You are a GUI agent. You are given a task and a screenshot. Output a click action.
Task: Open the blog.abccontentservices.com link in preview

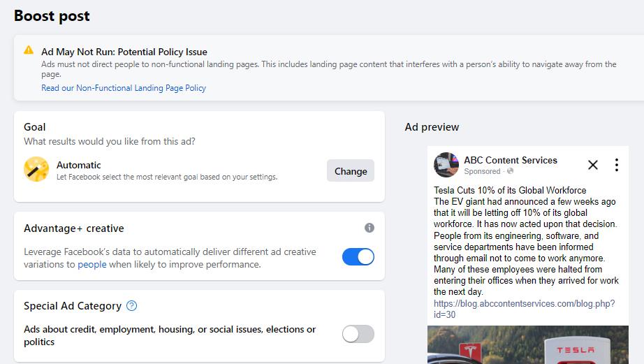point(524,309)
